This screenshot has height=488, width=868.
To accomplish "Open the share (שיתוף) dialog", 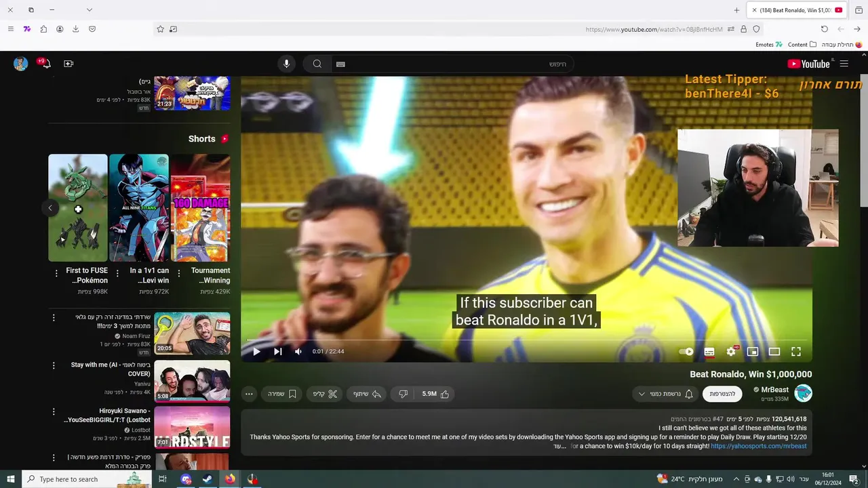I will pos(367,394).
